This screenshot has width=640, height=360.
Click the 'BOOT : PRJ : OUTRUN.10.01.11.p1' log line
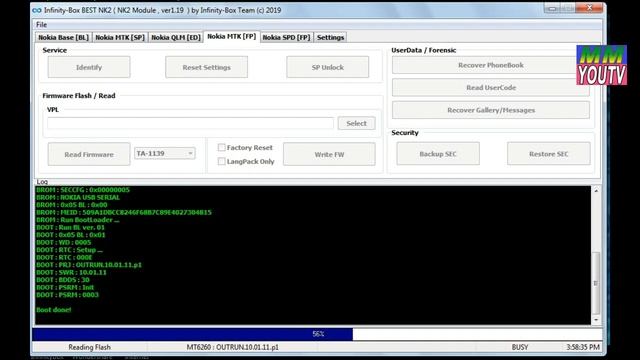pos(89,264)
